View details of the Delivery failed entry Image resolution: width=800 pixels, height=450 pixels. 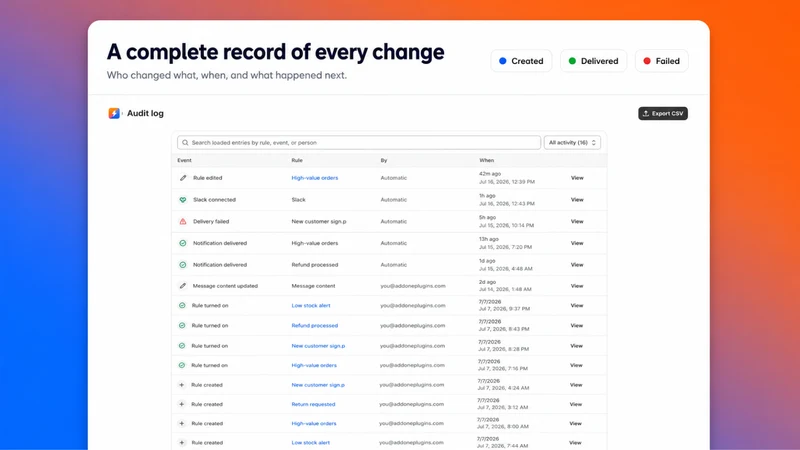click(x=577, y=221)
